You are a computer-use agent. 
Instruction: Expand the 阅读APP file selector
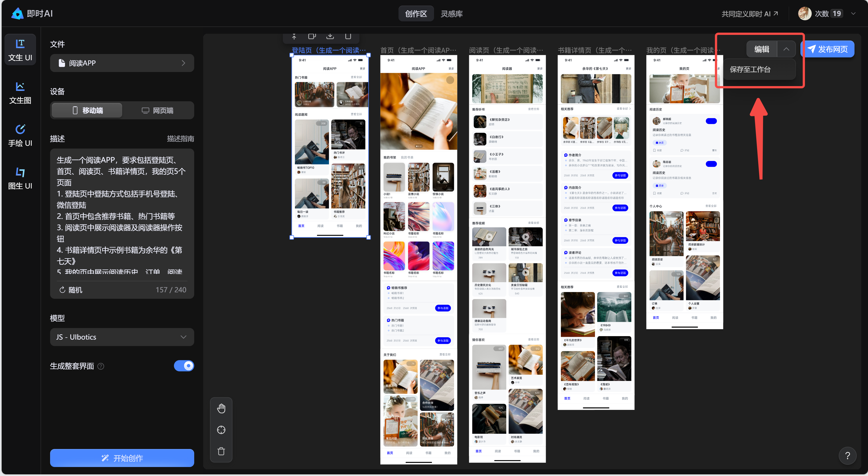[x=122, y=63]
